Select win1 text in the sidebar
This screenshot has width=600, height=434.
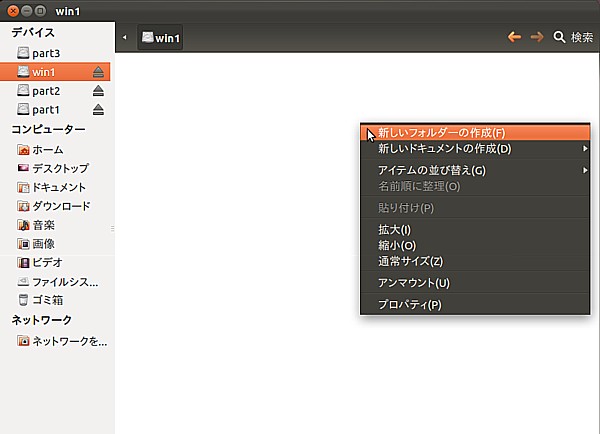tap(44, 72)
